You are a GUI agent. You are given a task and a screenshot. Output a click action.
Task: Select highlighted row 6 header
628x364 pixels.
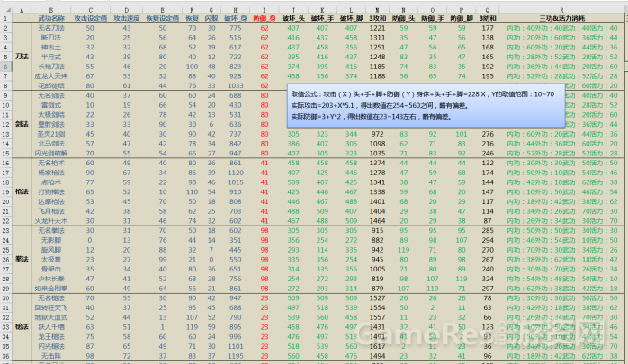click(6, 67)
